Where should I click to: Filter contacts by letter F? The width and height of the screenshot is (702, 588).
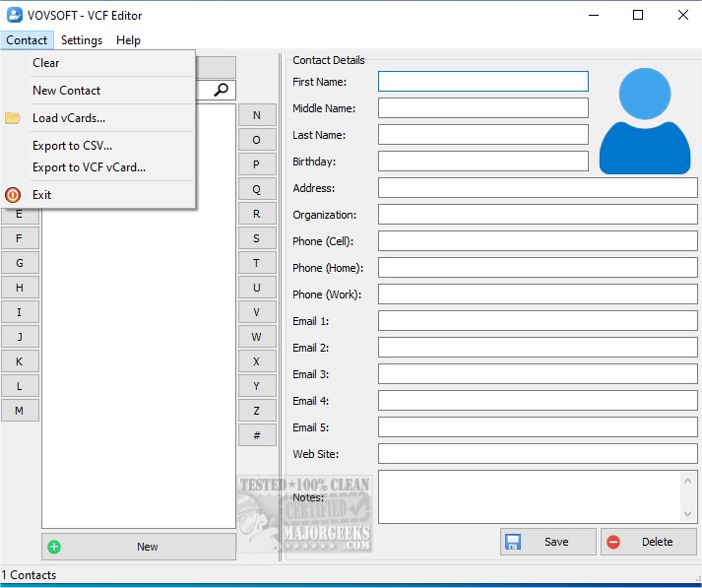pyautogui.click(x=20, y=238)
